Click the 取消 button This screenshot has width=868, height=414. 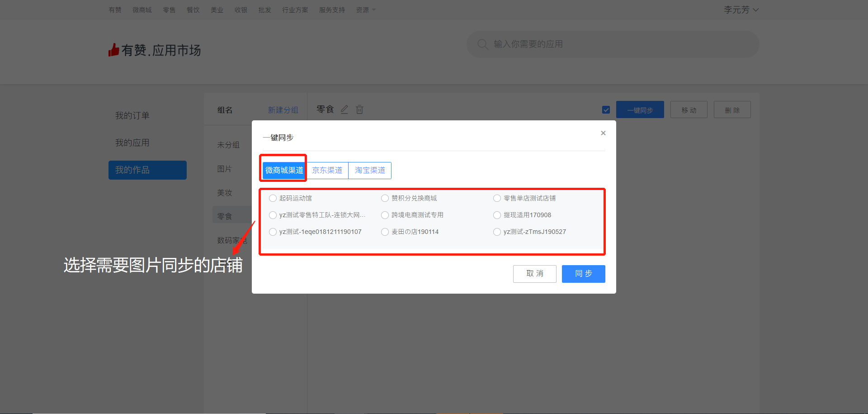pos(534,274)
